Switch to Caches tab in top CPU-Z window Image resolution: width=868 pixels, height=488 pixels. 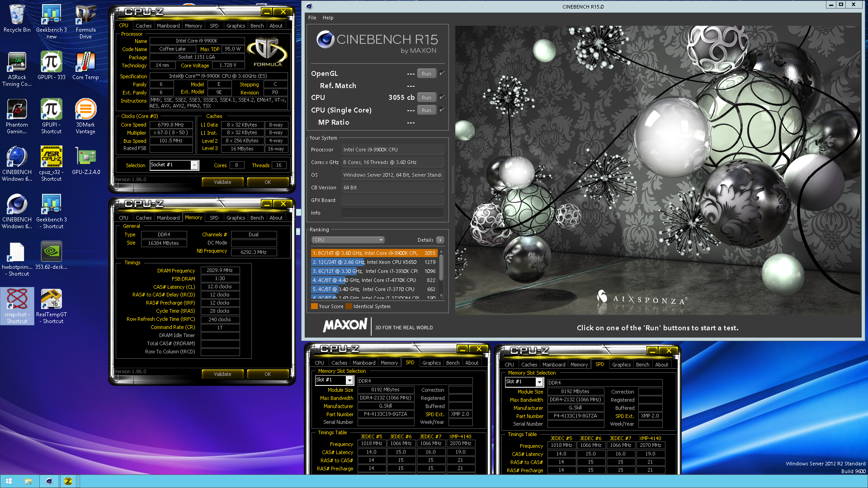coord(144,26)
